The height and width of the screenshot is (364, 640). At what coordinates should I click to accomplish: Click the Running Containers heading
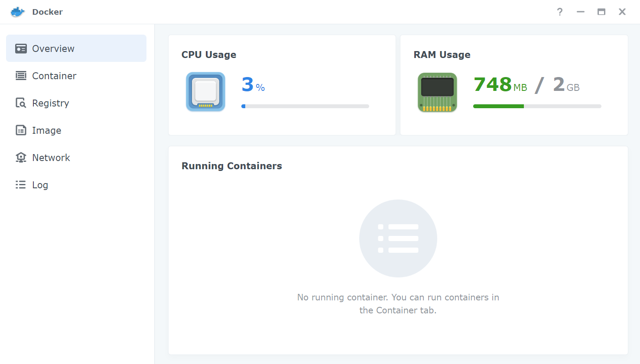click(232, 166)
